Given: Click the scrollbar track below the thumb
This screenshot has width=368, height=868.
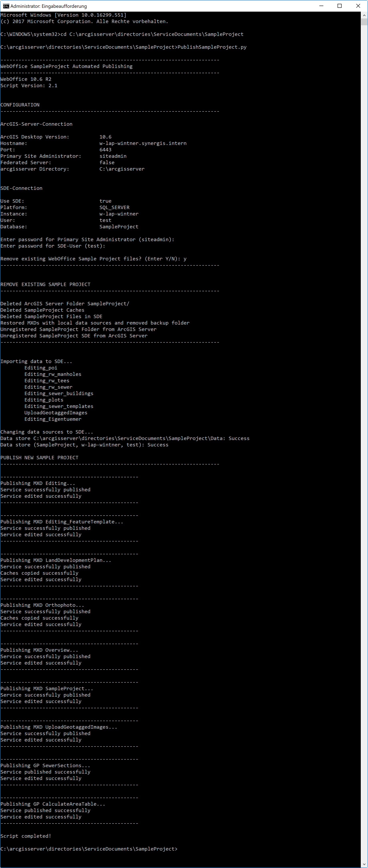Looking at the screenshot, I should (x=365, y=438).
